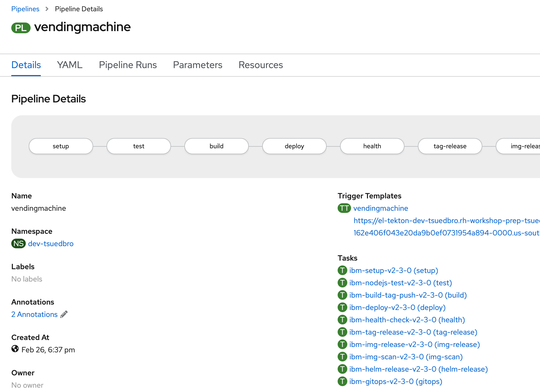Click the NS namespace badge icon
This screenshot has height=392, width=540.
pos(18,243)
